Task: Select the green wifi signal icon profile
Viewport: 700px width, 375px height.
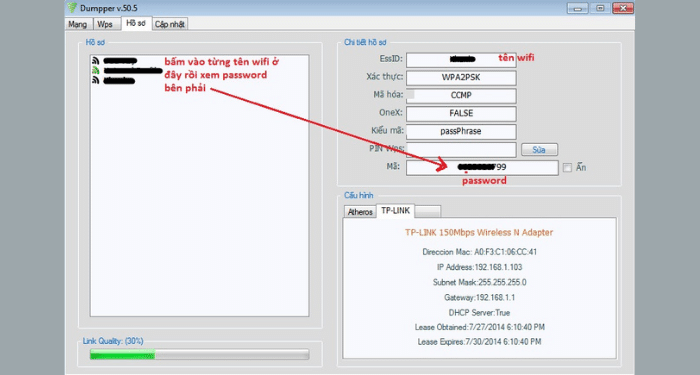Action: [96, 70]
